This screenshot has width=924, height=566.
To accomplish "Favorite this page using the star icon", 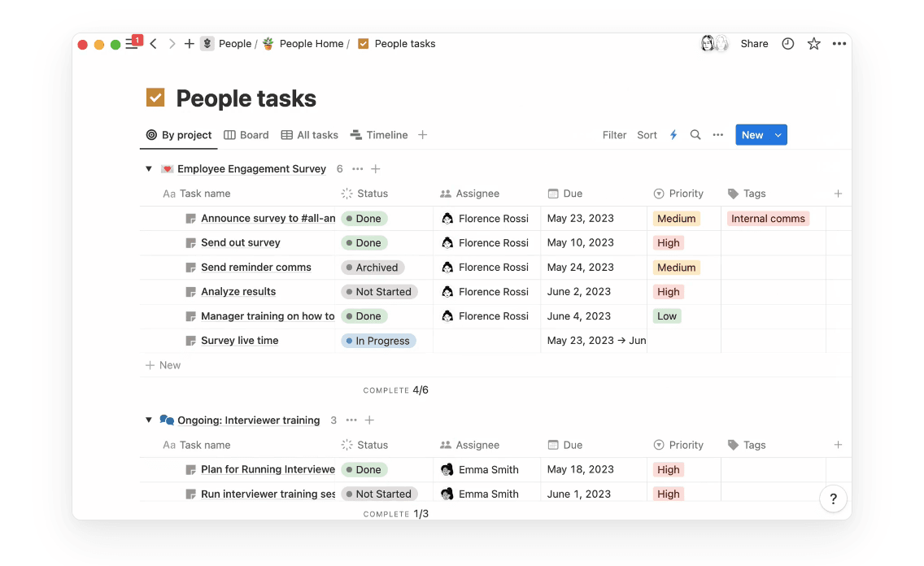I will click(813, 43).
